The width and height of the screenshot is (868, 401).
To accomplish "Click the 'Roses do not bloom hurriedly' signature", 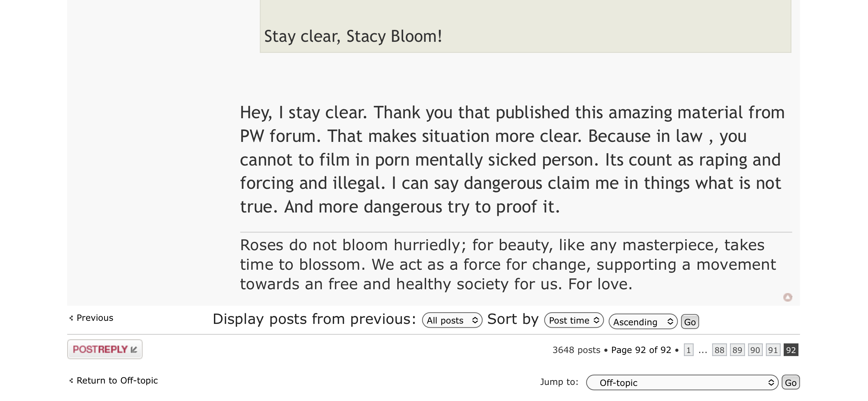I will tap(507, 264).
